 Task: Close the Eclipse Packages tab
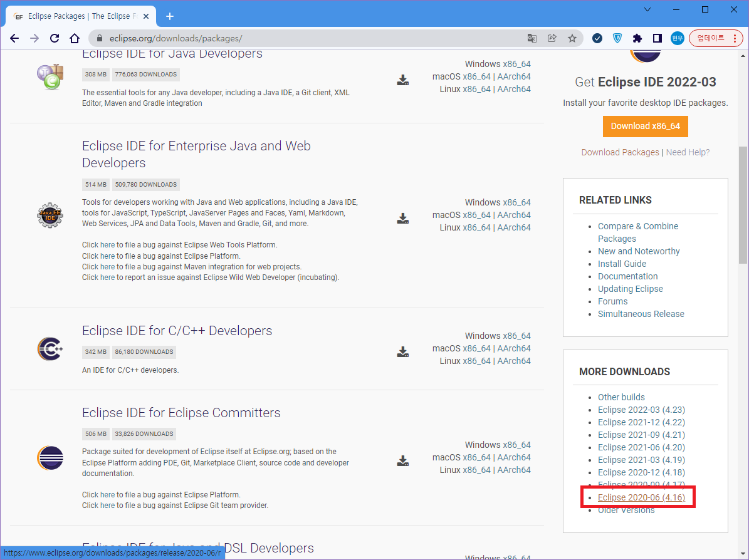pyautogui.click(x=146, y=16)
